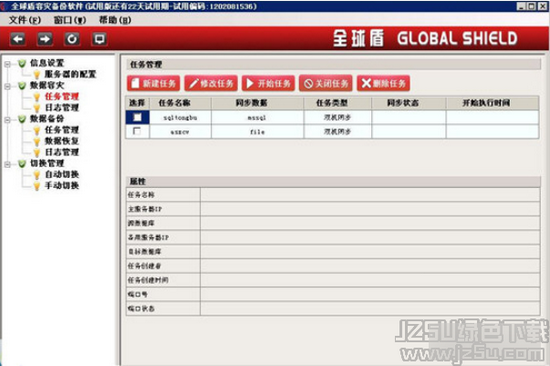
Task: Tick the checkbox in the sqltongbu row
Action: coord(137,117)
